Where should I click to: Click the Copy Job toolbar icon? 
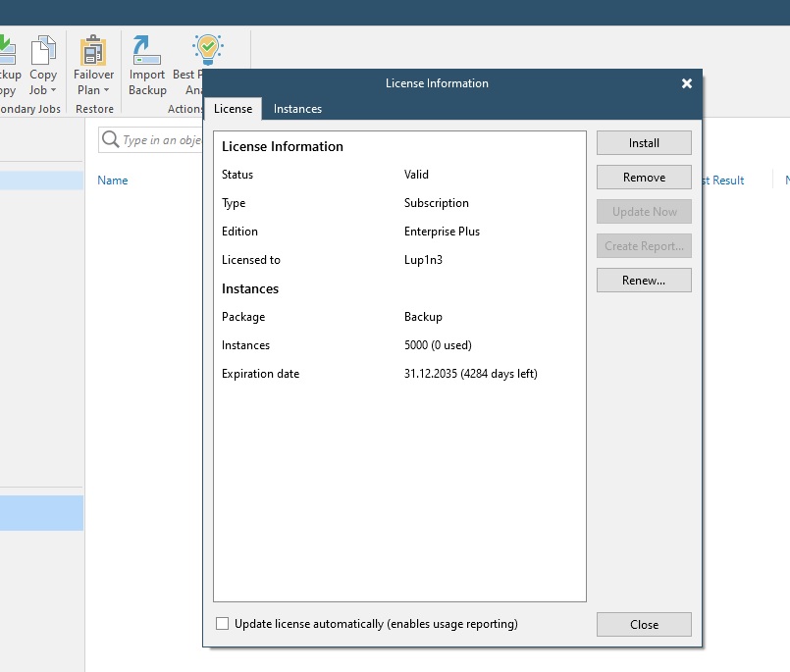click(43, 50)
